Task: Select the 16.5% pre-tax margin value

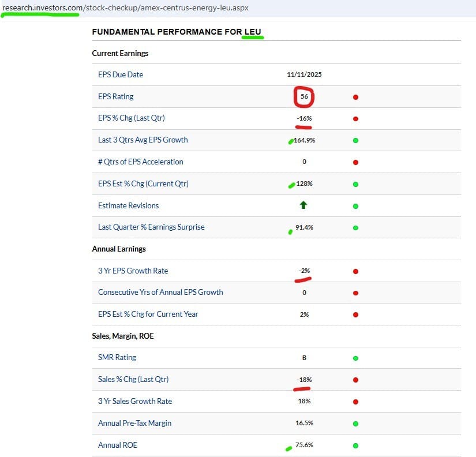Action: (304, 423)
